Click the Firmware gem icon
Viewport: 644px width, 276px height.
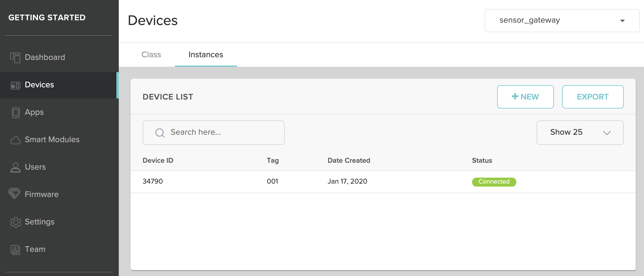pos(14,193)
